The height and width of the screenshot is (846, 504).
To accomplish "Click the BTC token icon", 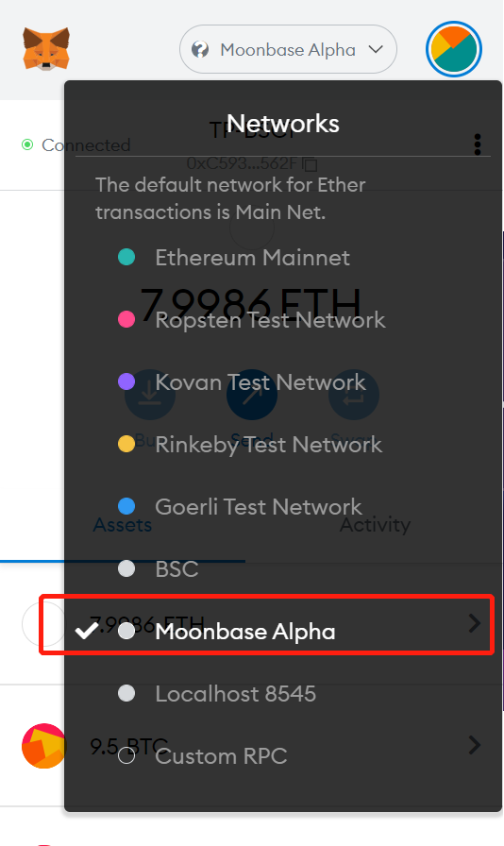I will pyautogui.click(x=43, y=746).
